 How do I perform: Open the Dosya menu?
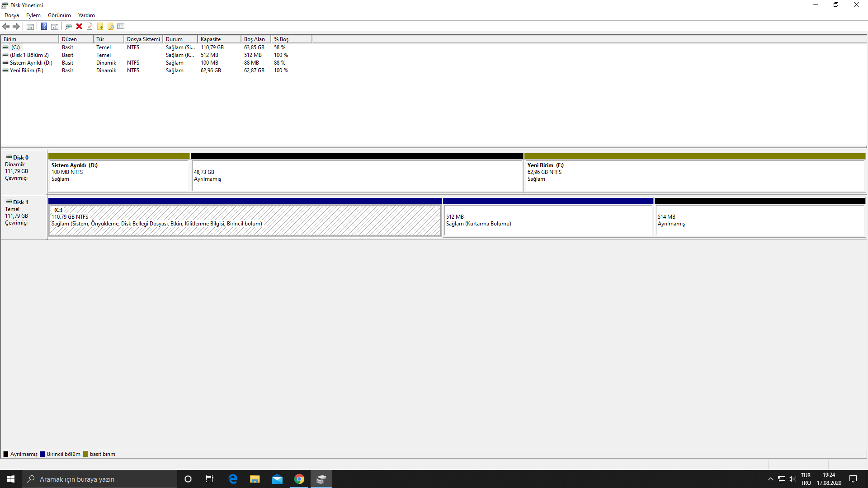pyautogui.click(x=12, y=15)
